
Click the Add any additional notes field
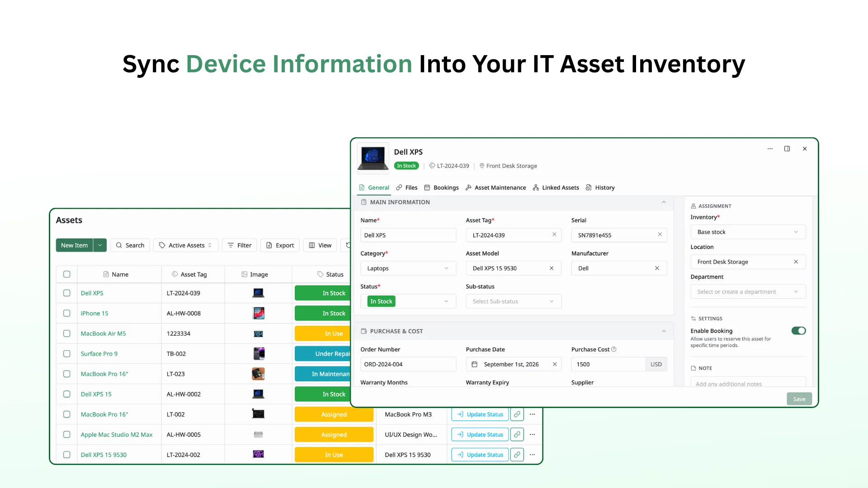coord(748,382)
